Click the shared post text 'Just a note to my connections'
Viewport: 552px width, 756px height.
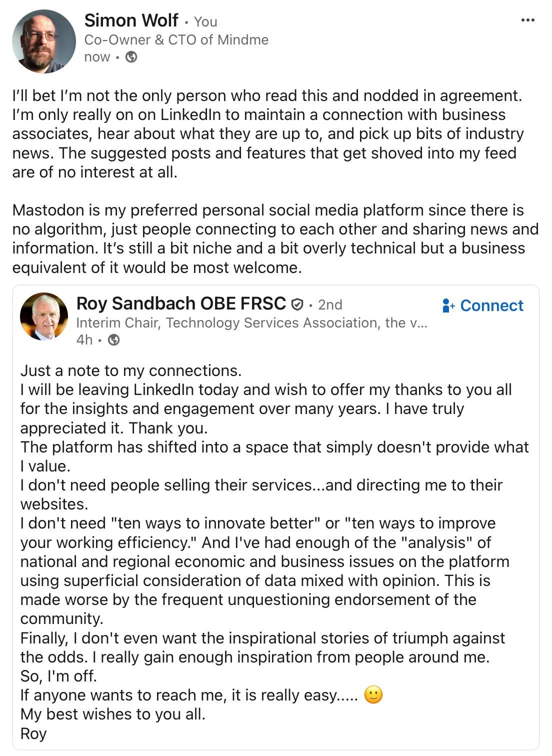(131, 370)
